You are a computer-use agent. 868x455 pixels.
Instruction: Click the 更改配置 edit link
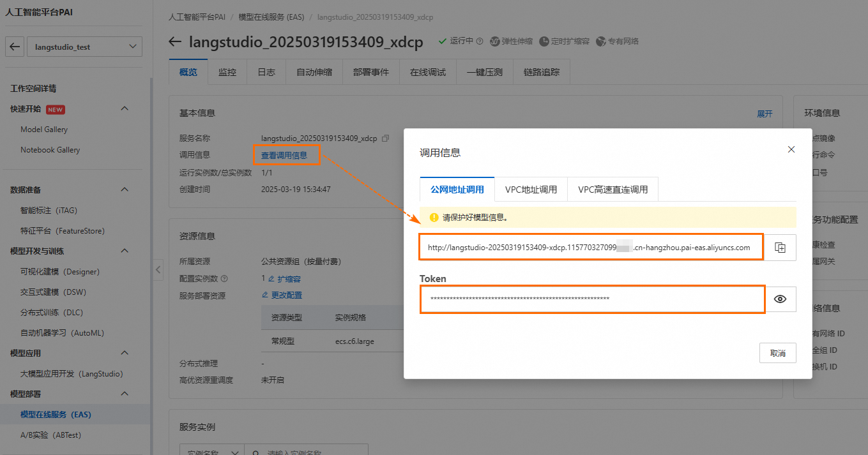click(282, 295)
